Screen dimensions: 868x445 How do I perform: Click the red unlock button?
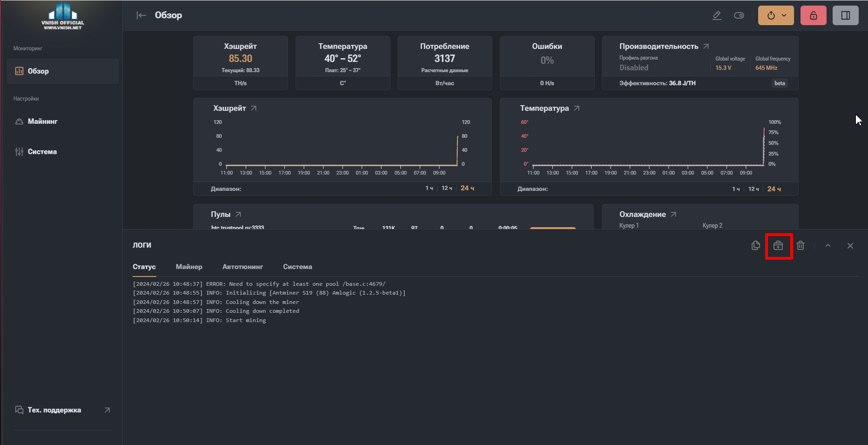coord(814,15)
